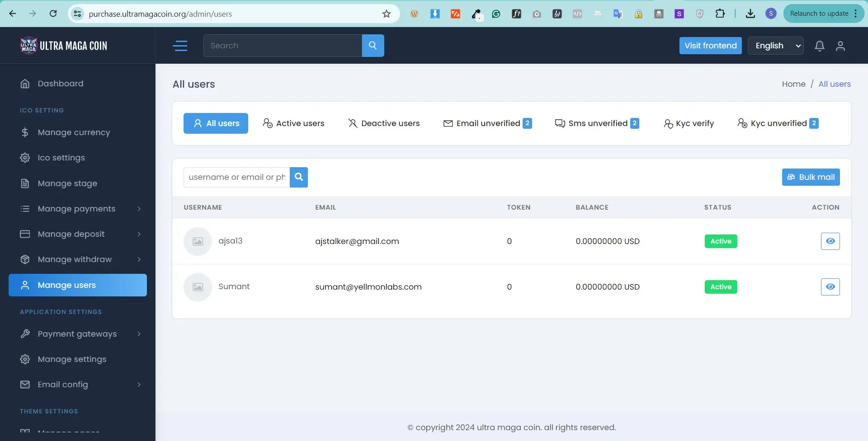This screenshot has width=868, height=441.
Task: Switch to the Active users tab
Action: (294, 123)
